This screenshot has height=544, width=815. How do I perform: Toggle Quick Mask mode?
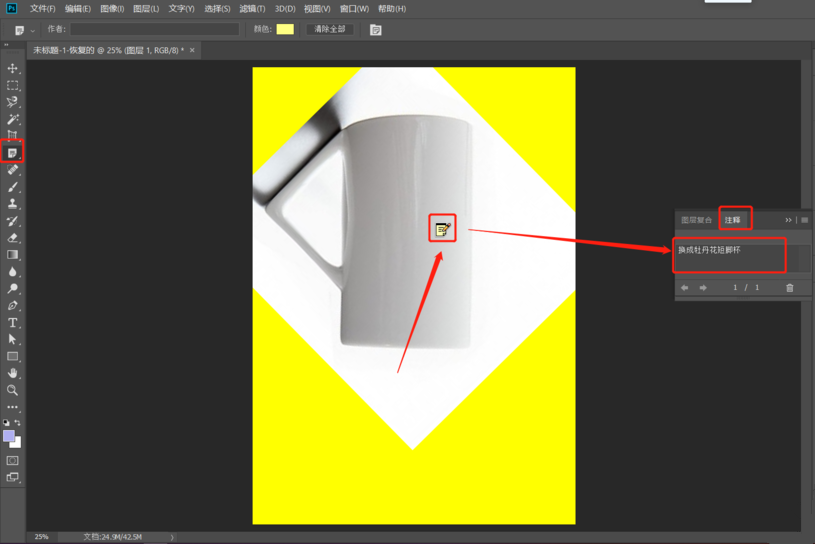[13, 461]
